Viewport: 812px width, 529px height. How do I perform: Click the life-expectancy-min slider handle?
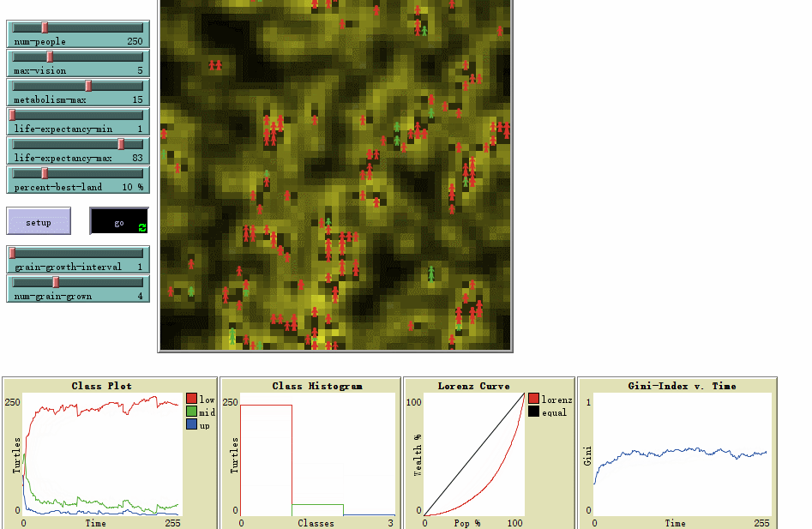pyautogui.click(x=12, y=115)
